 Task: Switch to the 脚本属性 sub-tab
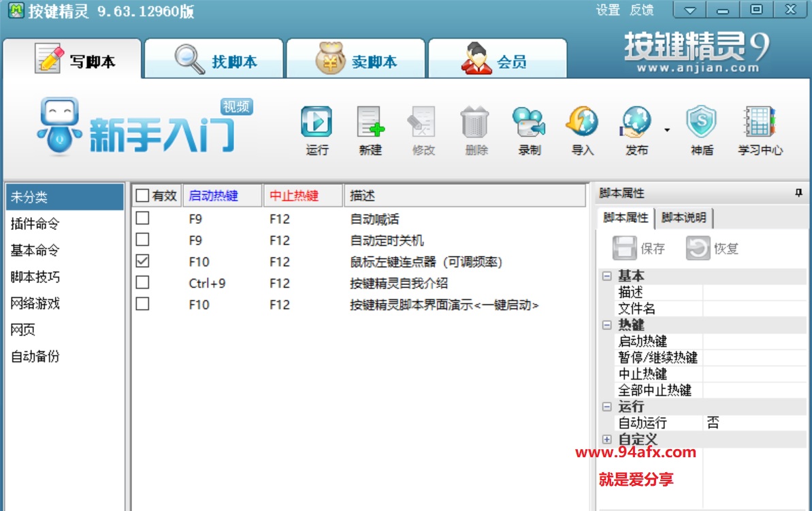626,218
